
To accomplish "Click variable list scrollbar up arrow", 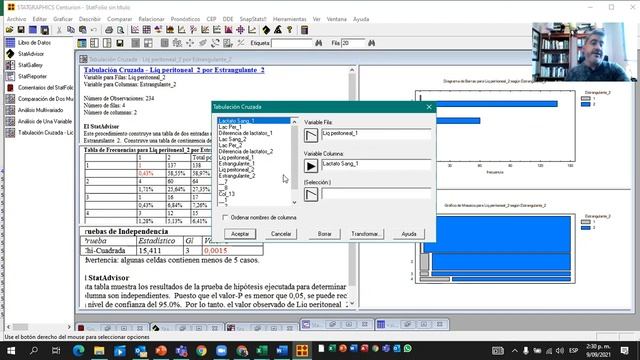I will point(294,122).
